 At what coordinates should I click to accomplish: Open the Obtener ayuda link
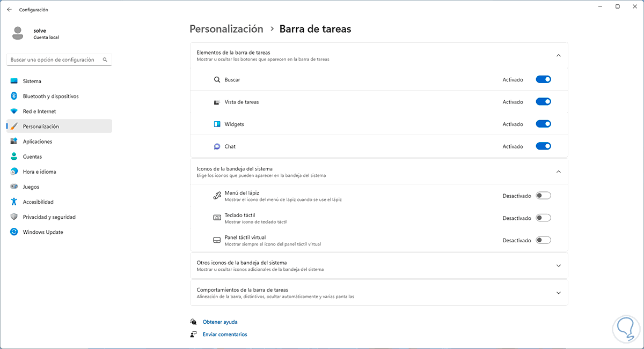pyautogui.click(x=220, y=322)
